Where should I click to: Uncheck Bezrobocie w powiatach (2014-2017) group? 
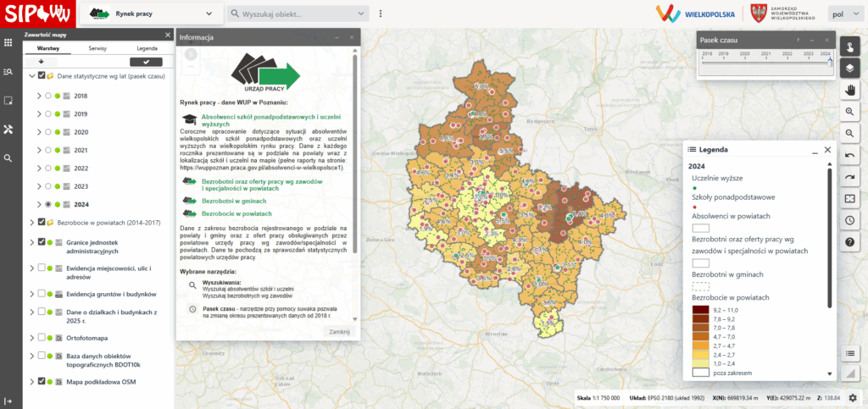[x=42, y=222]
